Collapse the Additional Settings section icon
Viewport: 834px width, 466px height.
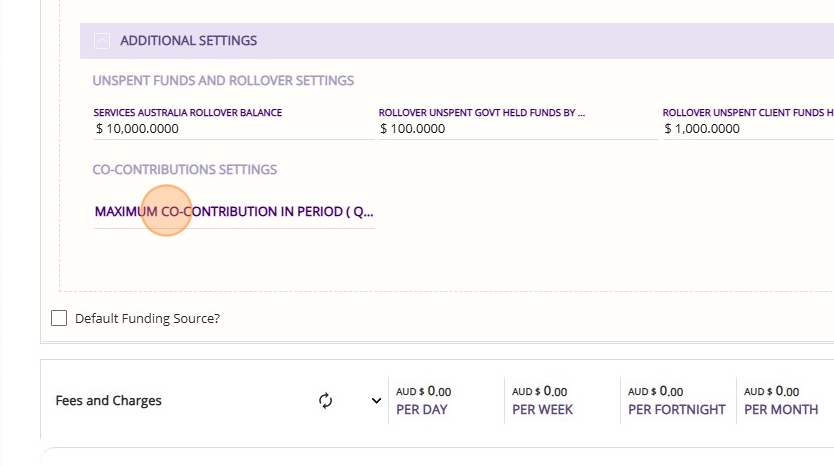[102, 41]
